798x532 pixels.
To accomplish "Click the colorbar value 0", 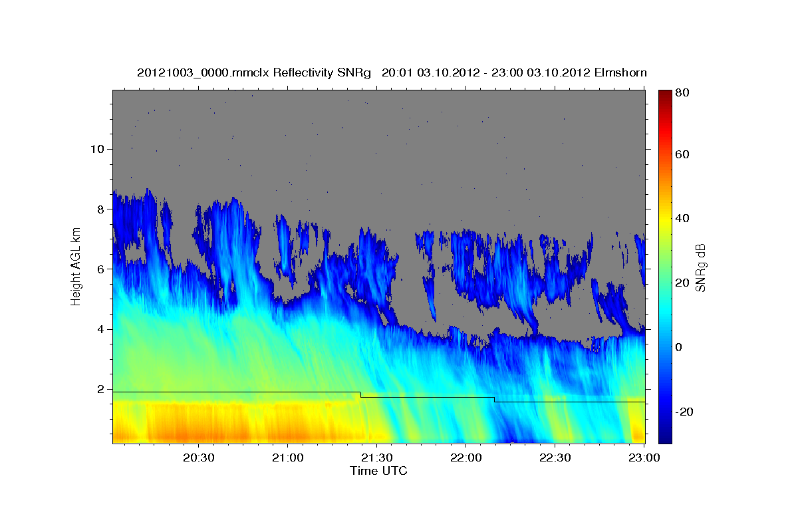I will pos(678,347).
